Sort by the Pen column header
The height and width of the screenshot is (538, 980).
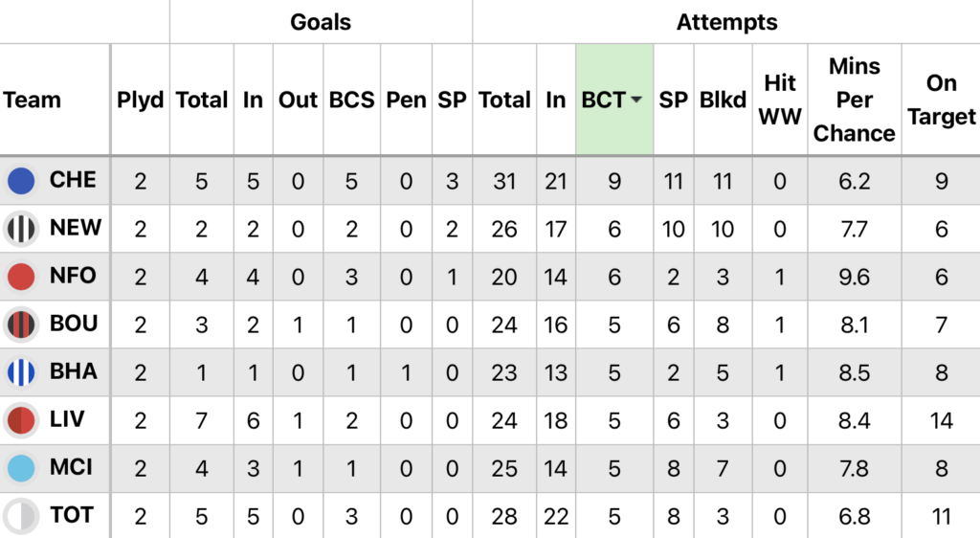point(406,100)
